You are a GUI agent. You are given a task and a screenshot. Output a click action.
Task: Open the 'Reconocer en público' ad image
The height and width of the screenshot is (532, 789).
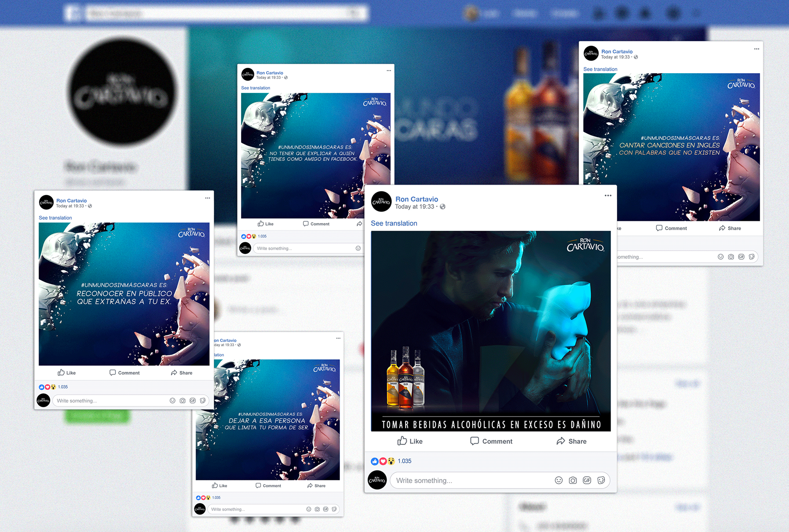coord(124,294)
